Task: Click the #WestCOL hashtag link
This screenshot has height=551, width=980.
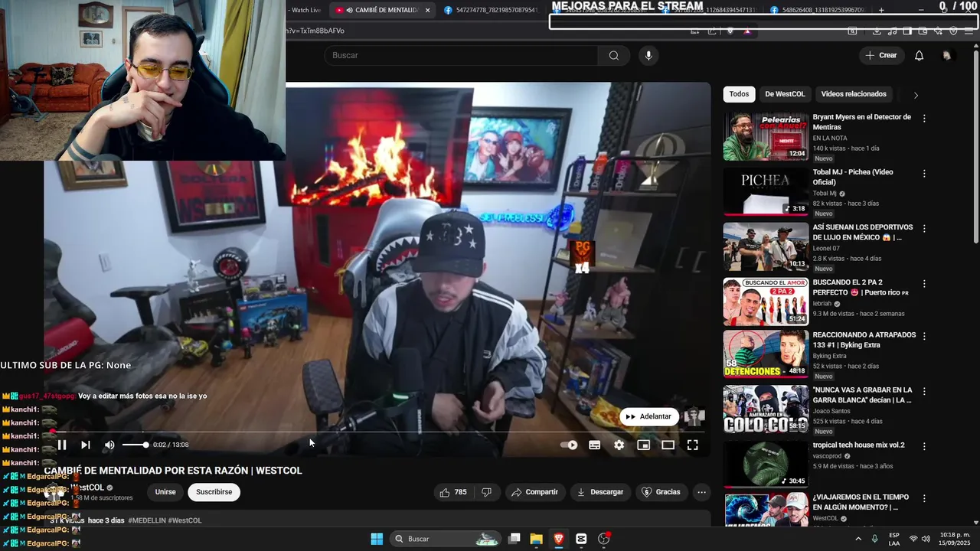Action: point(185,520)
